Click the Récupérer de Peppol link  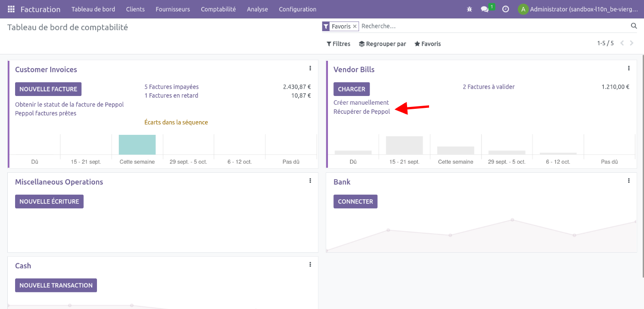pos(362,112)
